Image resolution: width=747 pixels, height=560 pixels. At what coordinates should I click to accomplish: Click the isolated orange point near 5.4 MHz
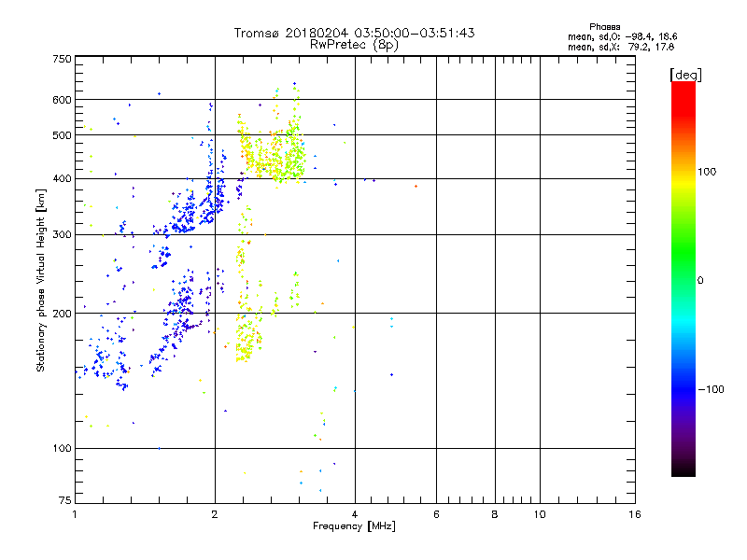click(x=416, y=186)
